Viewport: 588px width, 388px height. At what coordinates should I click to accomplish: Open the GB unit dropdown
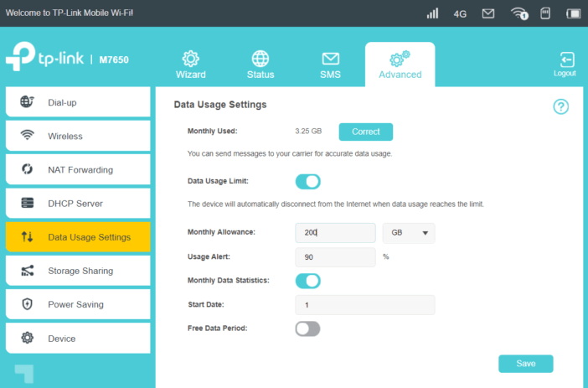coord(408,233)
